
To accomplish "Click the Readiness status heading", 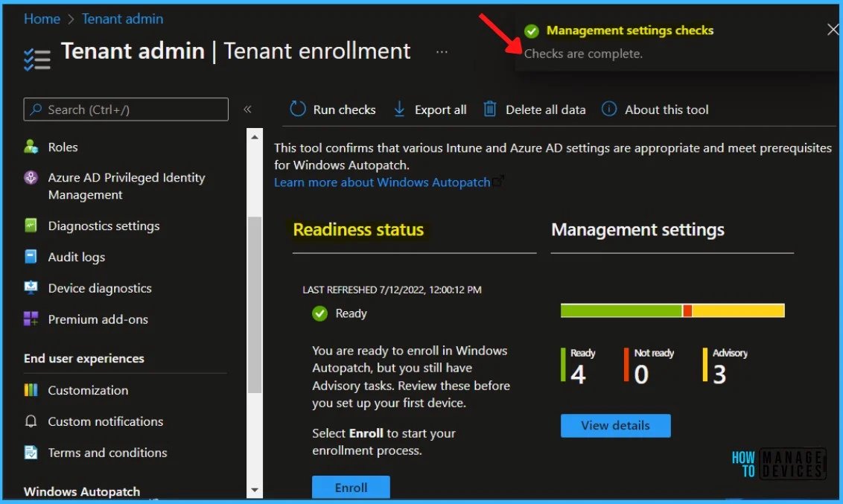I will 358,230.
